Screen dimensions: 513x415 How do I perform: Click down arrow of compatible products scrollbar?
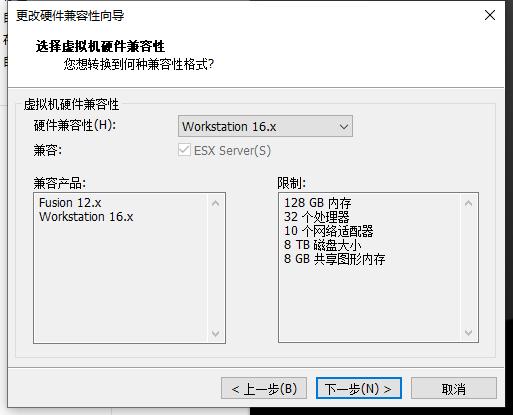coord(216,333)
